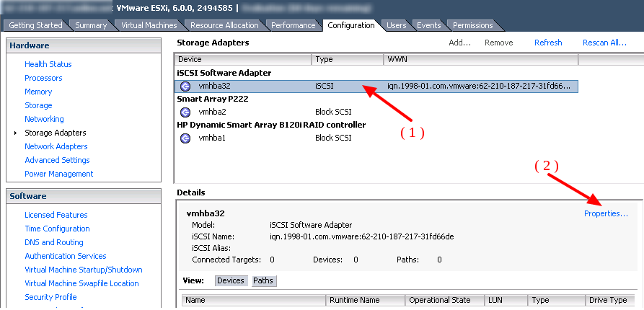Click the vmhba2 adapter icon
Screen dimensions: 644x310
pyautogui.click(x=185, y=112)
